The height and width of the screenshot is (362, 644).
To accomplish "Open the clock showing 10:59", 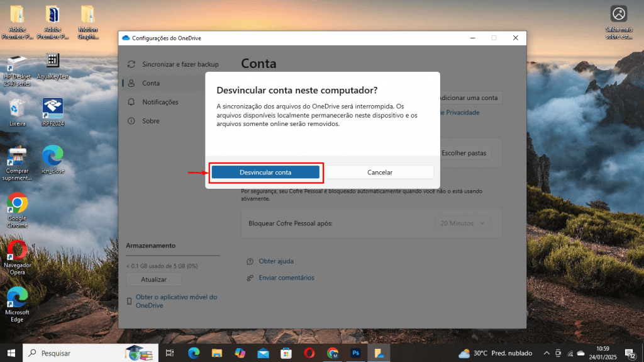I will 602,353.
